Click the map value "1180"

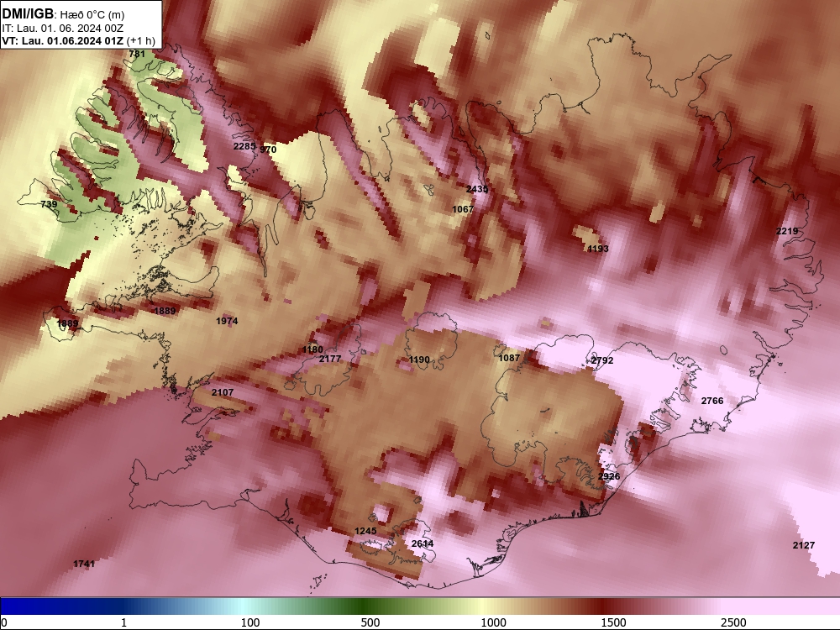[x=312, y=349]
